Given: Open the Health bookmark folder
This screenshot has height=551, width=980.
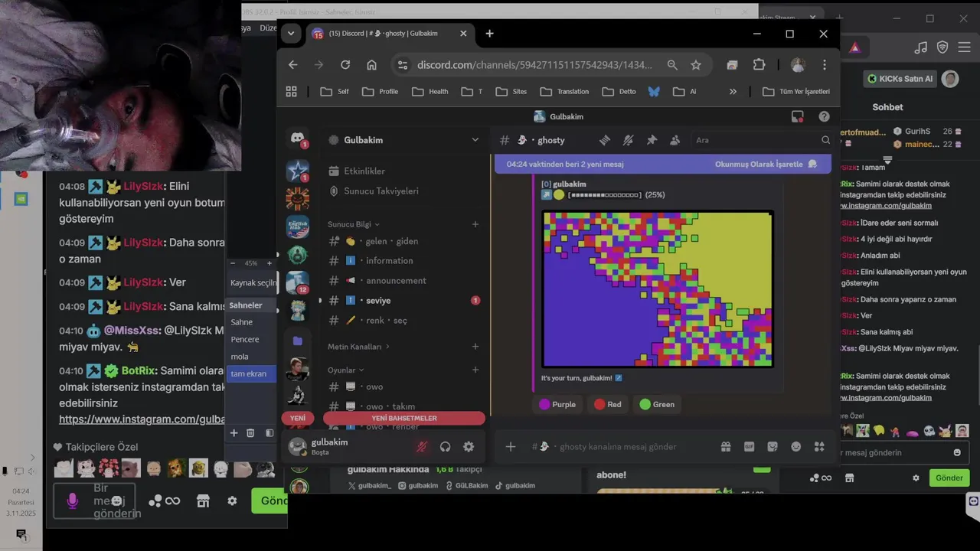Looking at the screenshot, I should coord(430,91).
